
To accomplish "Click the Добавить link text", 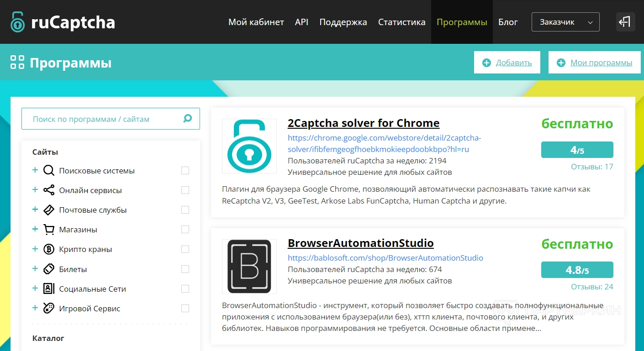I will [514, 63].
